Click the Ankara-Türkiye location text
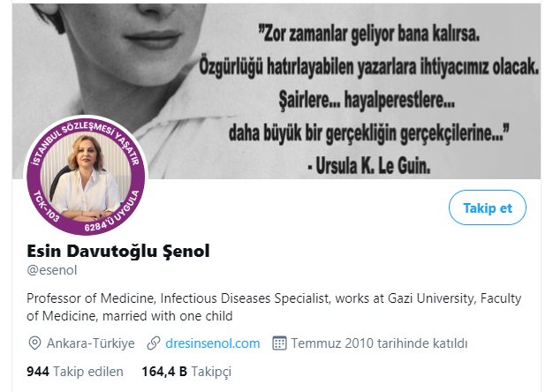 point(91,343)
